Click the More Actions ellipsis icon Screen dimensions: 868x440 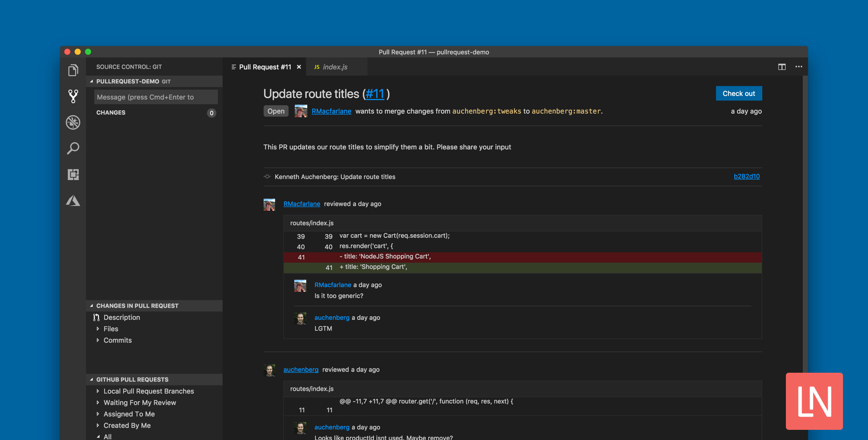click(798, 66)
